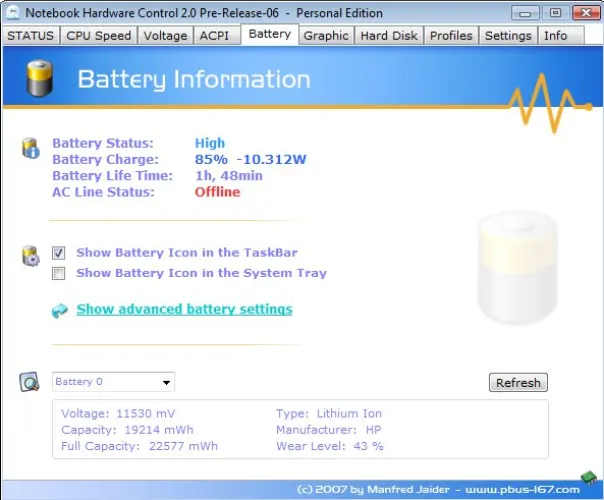Switch to the CPU Speed tab

[98, 35]
